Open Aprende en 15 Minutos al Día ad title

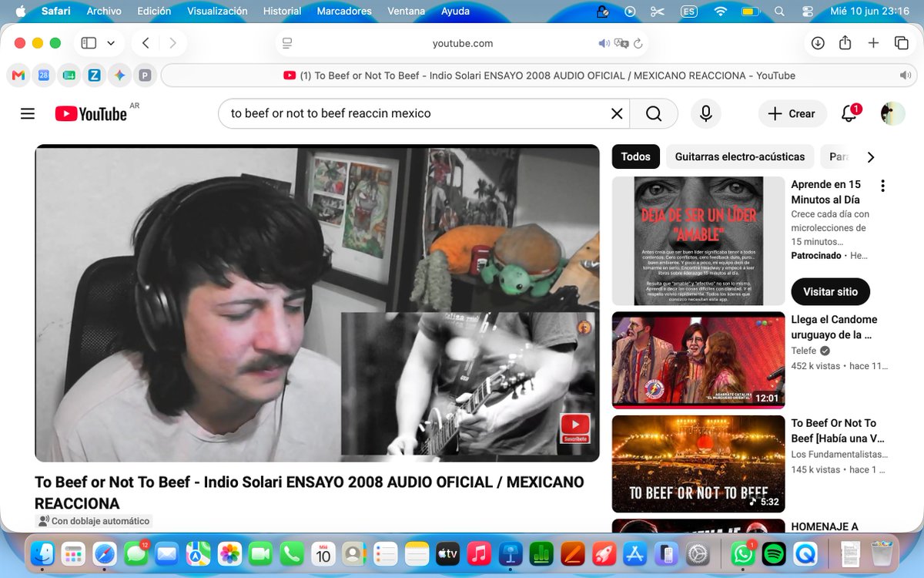[826, 192]
